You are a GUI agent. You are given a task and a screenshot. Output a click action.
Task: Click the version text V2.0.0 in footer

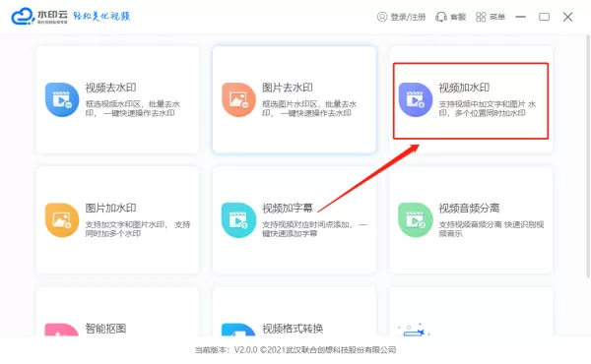click(245, 350)
